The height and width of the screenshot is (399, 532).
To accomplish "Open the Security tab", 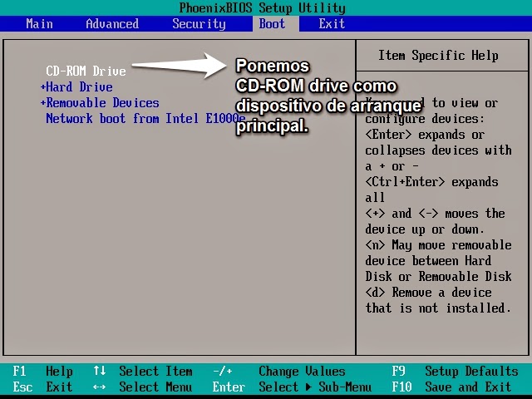I will click(x=199, y=24).
